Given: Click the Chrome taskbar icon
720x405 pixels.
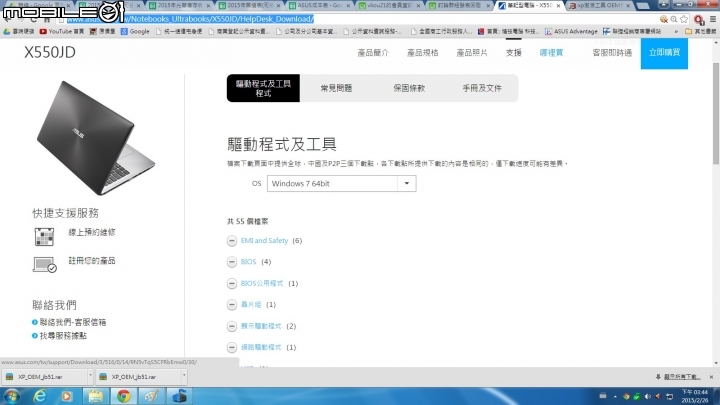Looking at the screenshot, I should [123, 396].
